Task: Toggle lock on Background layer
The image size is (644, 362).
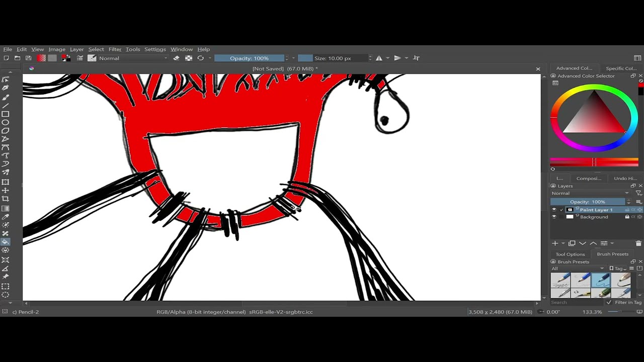Action: coord(627,217)
